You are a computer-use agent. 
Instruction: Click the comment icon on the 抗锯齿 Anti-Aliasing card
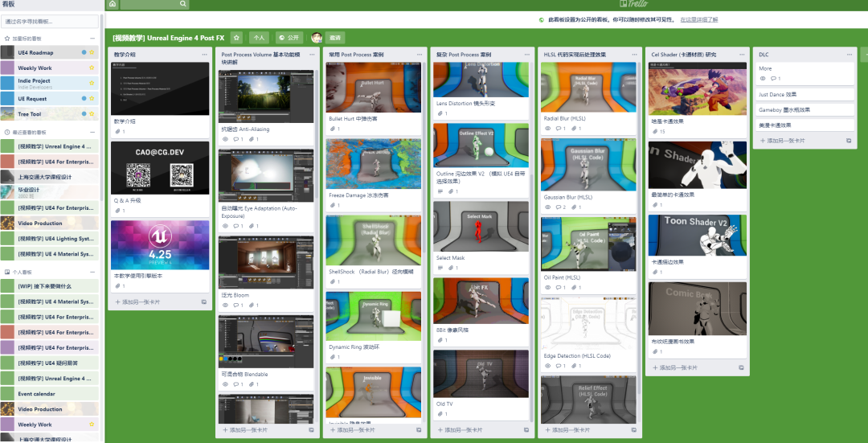tap(235, 140)
